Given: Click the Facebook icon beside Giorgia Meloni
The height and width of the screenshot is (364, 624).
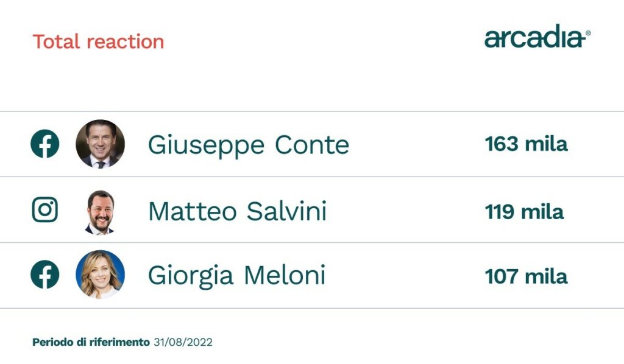Looking at the screenshot, I should (x=45, y=275).
